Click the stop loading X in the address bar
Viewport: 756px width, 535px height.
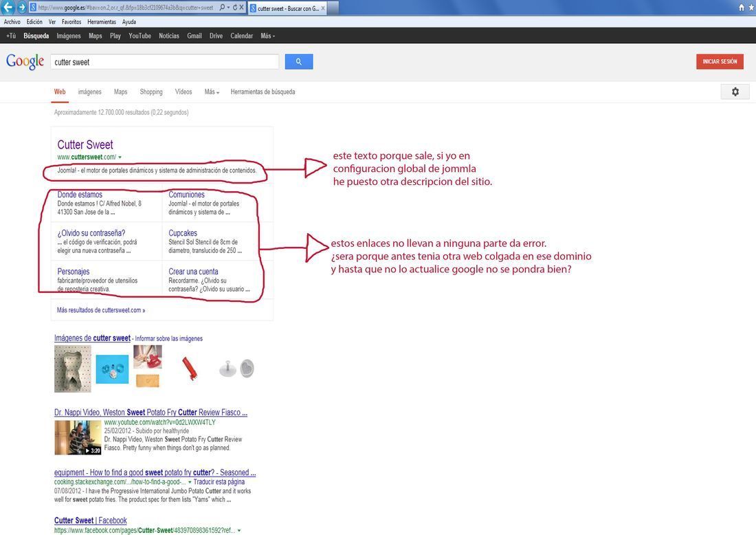tap(241, 8)
